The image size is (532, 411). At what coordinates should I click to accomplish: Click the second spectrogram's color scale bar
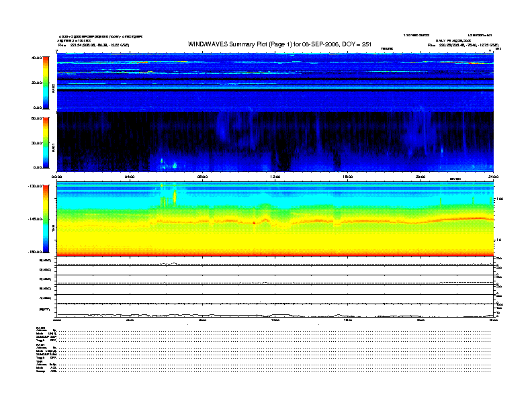pos(46,142)
